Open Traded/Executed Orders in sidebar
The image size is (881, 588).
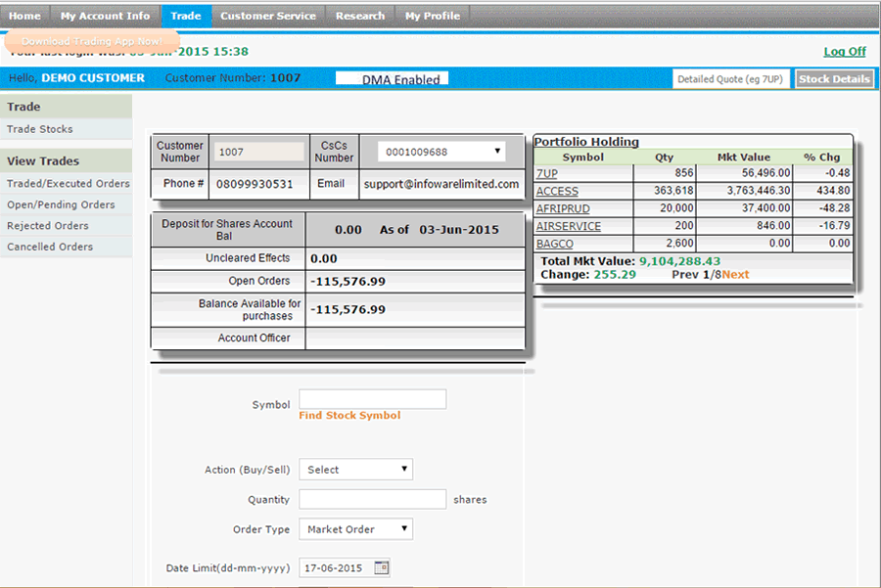(68, 184)
